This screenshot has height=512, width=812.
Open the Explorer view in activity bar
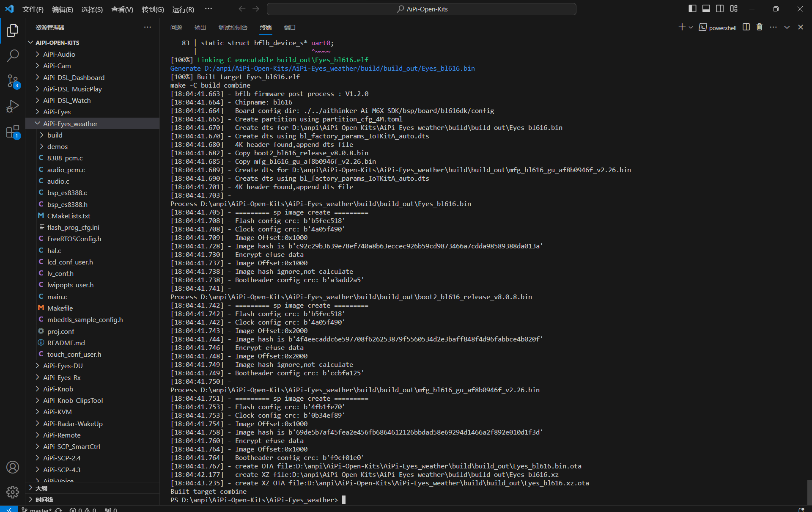13,30
